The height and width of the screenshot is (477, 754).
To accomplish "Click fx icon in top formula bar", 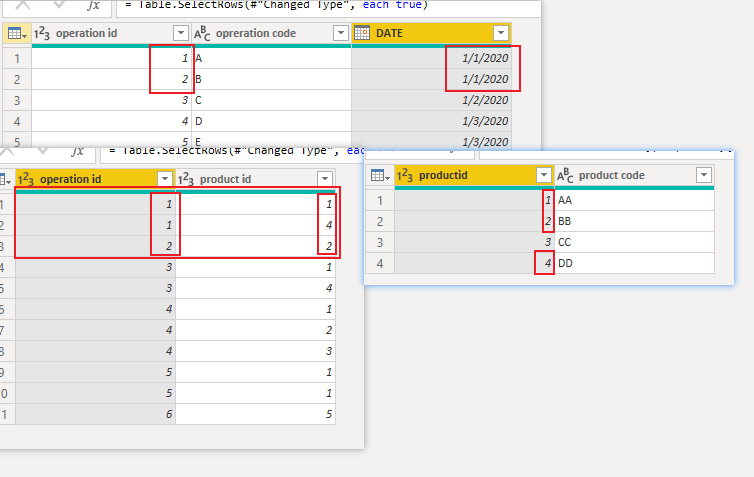I will (94, 5).
